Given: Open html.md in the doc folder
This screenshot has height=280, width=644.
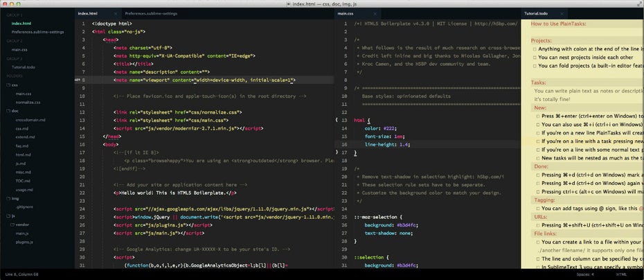Looking at the screenshot, I should click(x=23, y=155).
